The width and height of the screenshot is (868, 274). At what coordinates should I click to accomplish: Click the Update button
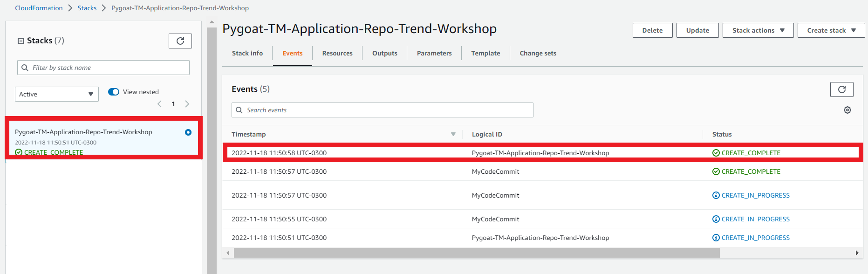(x=697, y=30)
